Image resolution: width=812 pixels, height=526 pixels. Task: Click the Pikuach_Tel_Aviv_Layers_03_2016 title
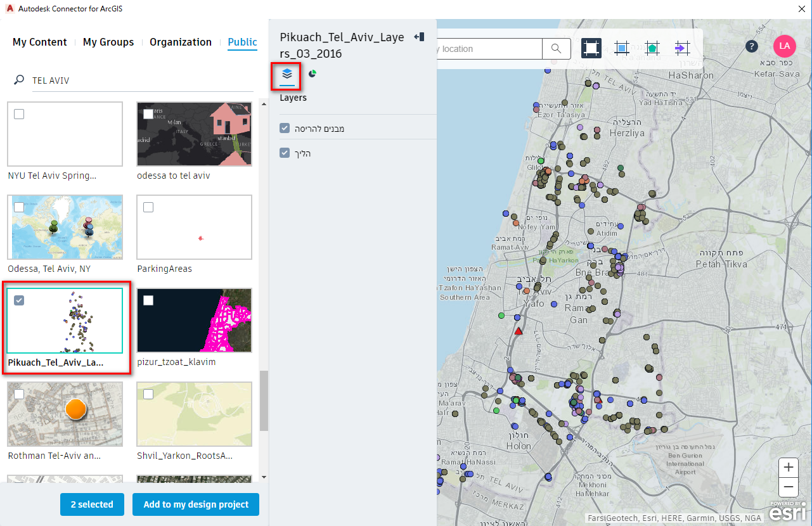342,46
